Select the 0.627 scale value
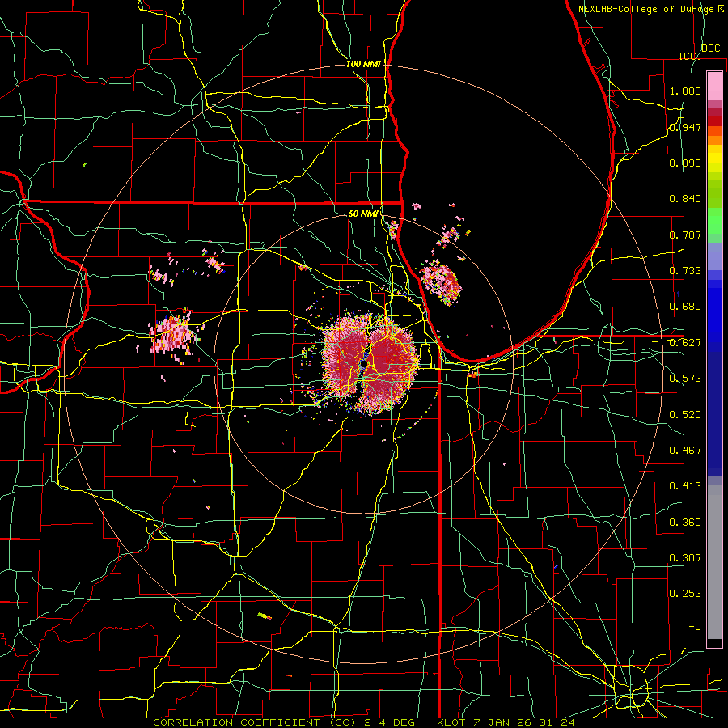This screenshot has width=728, height=728. click(685, 343)
